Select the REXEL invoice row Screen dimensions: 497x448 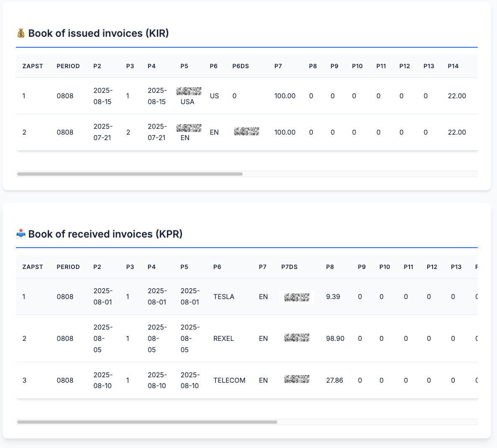click(x=224, y=338)
